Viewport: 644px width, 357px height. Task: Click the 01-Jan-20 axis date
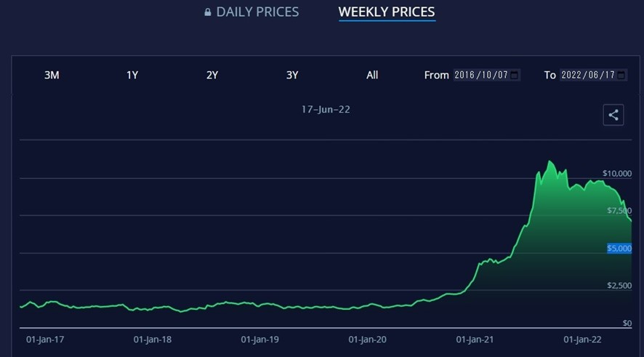368,340
